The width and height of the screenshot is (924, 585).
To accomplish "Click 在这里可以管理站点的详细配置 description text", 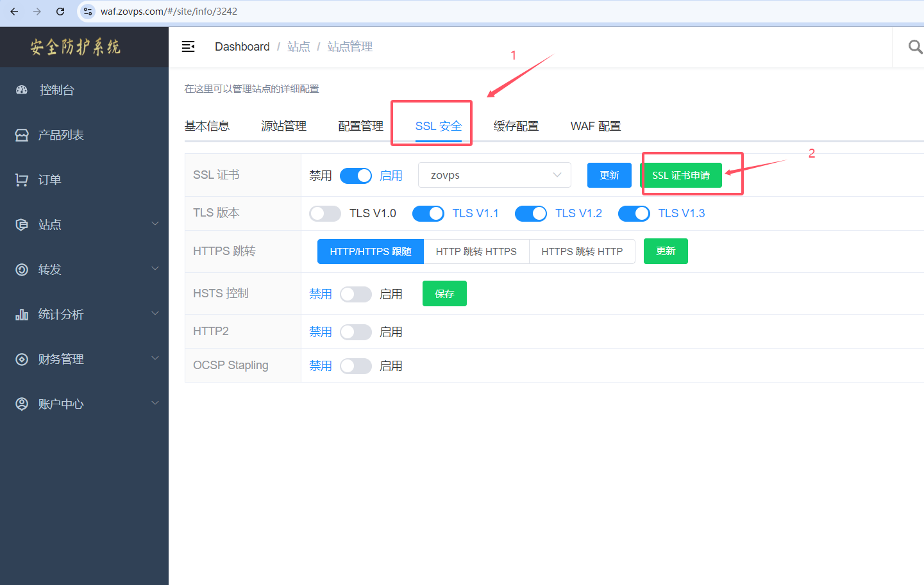I will point(252,89).
